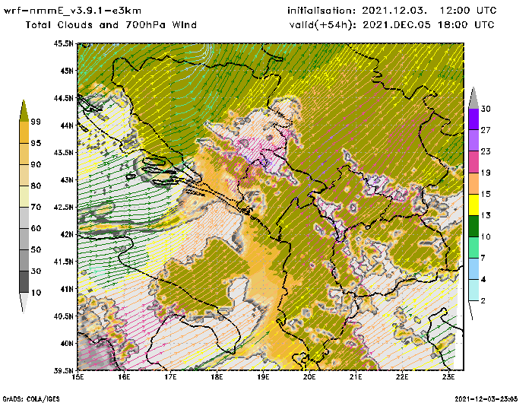Click the latitude label '43N'
The height and width of the screenshot is (403, 532).
point(67,179)
